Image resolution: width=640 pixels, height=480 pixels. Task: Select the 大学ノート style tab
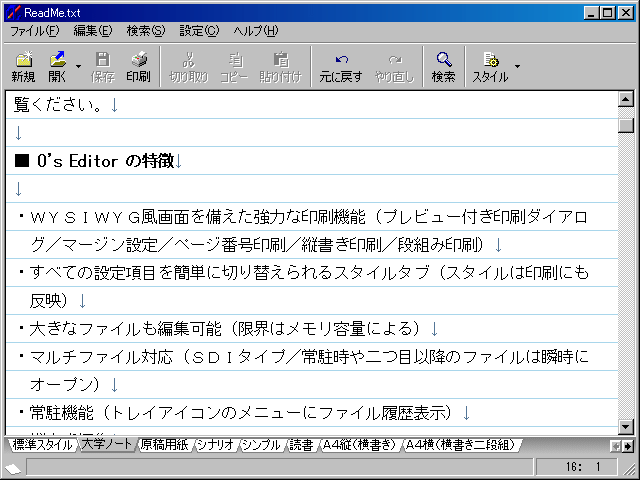pyautogui.click(x=107, y=444)
